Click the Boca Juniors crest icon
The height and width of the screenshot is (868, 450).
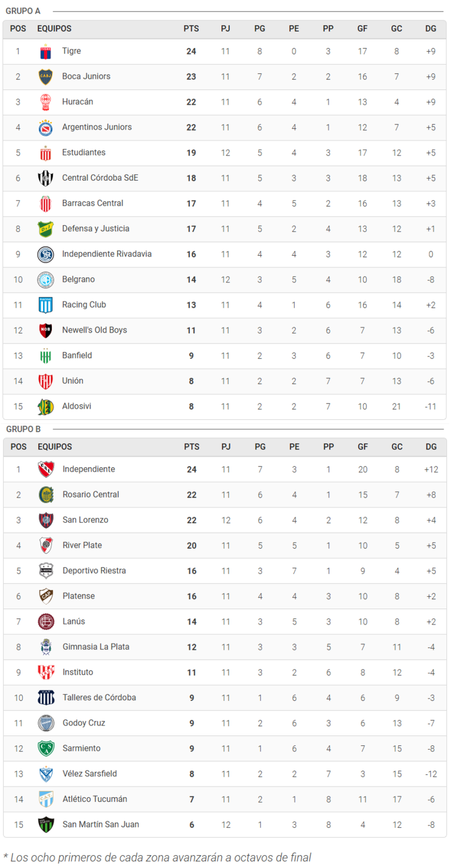[46, 76]
